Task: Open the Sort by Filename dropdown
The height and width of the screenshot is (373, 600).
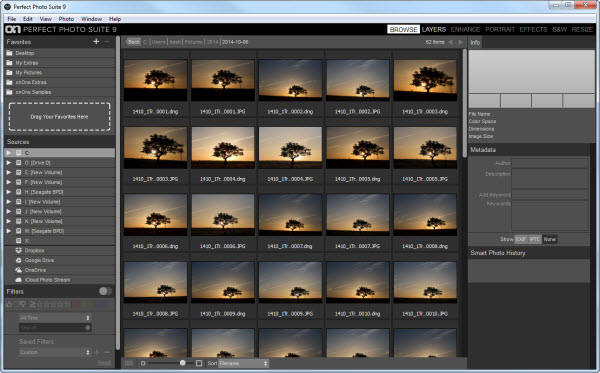Action: [243, 363]
